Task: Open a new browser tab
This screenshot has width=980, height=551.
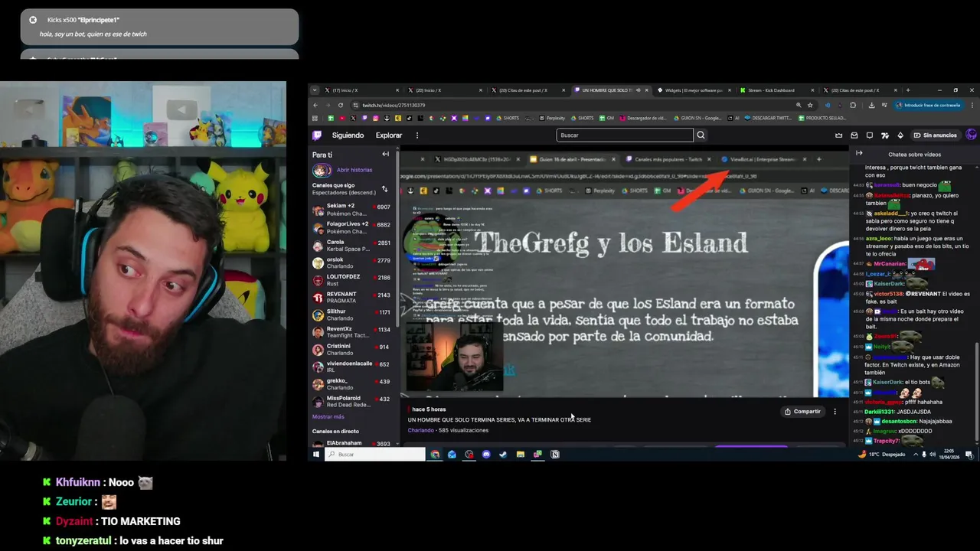Action: (908, 90)
